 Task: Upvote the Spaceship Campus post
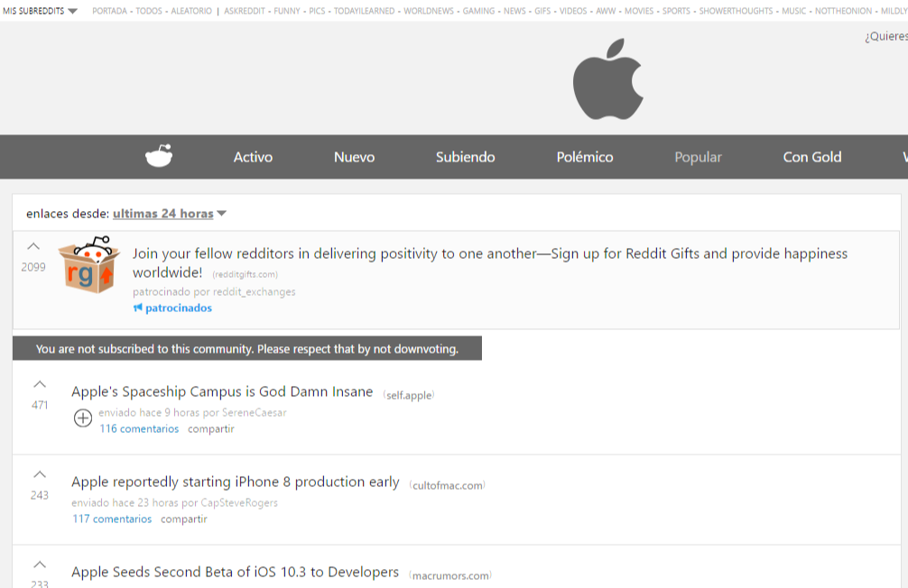[40, 384]
